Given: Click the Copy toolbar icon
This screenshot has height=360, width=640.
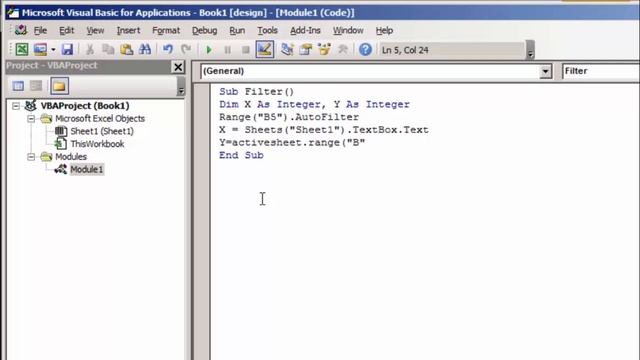Looking at the screenshot, I should (108, 50).
